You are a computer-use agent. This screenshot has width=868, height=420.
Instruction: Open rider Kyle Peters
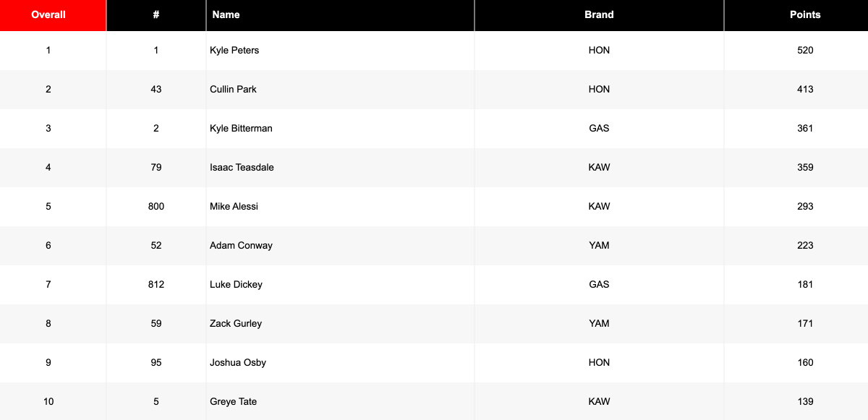coord(234,51)
